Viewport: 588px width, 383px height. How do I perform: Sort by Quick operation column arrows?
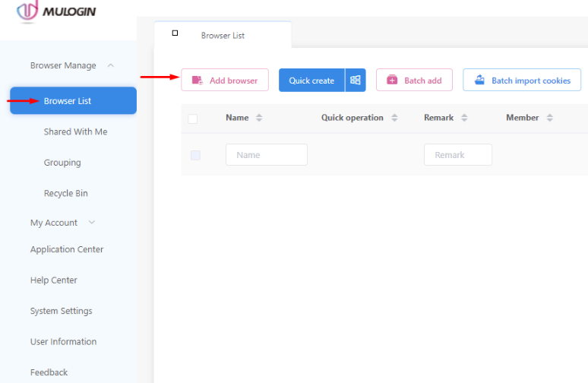(x=394, y=118)
